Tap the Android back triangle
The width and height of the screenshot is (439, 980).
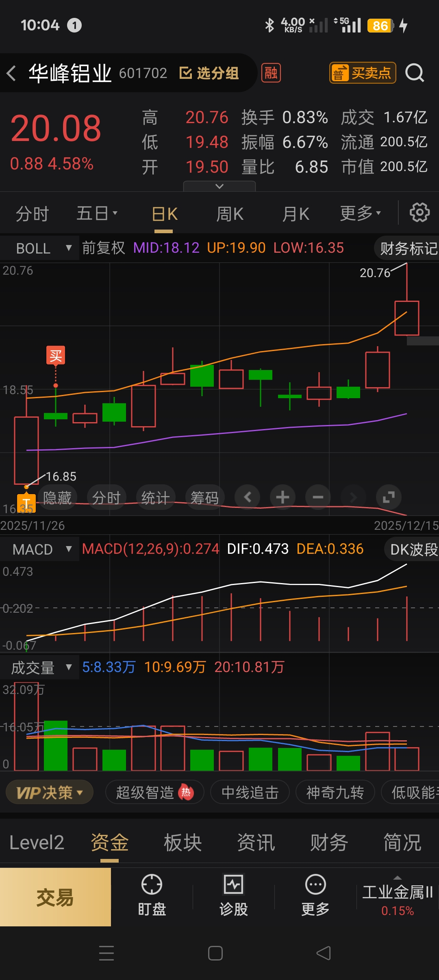[324, 953]
